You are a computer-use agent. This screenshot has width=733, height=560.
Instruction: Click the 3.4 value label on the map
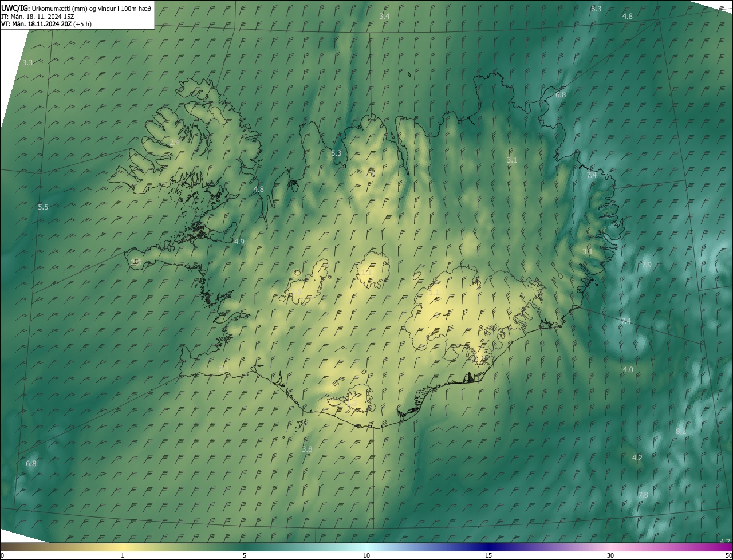coord(384,17)
